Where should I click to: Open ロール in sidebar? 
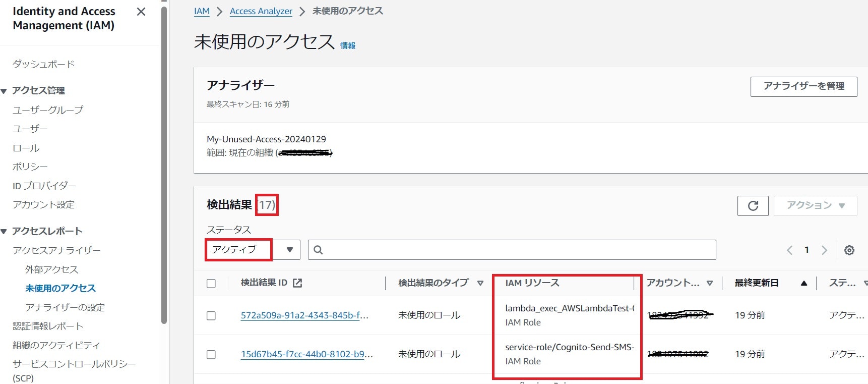click(x=26, y=148)
